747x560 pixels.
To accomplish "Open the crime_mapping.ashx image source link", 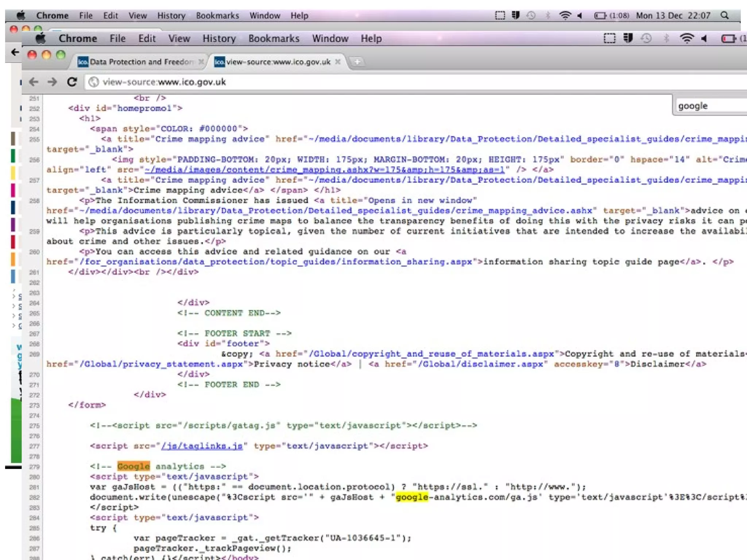I will pos(325,170).
